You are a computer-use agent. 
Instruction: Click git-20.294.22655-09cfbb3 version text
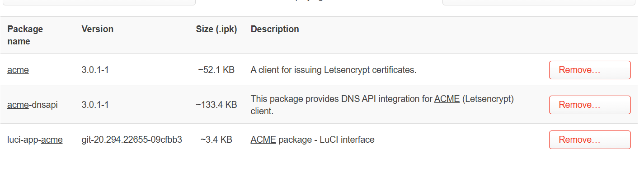point(132,140)
